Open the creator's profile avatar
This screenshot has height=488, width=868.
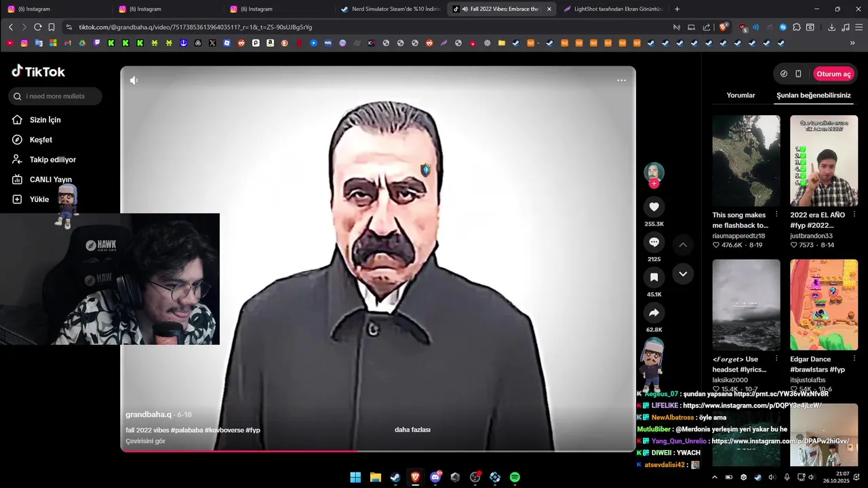654,171
